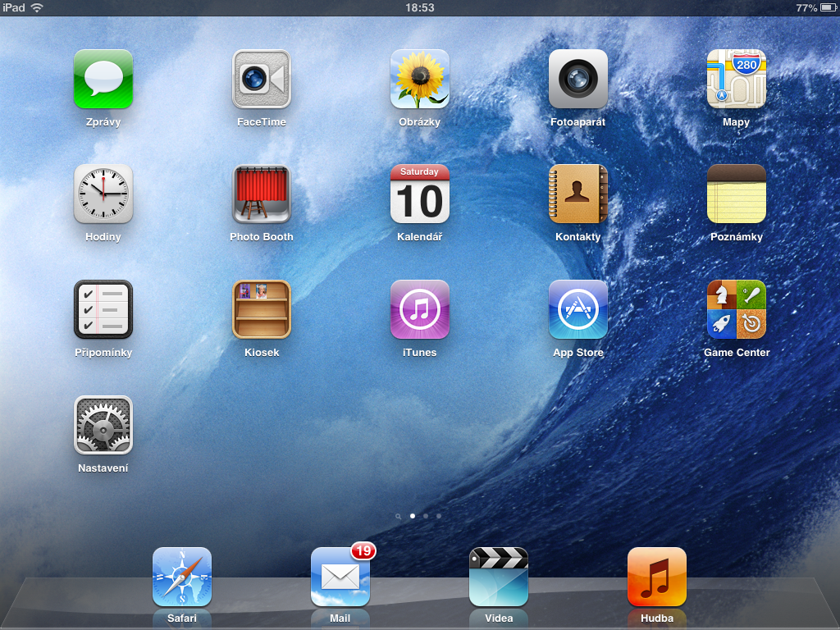The height and width of the screenshot is (630, 840).
Task: Open Mapy to view maps
Action: tap(736, 80)
